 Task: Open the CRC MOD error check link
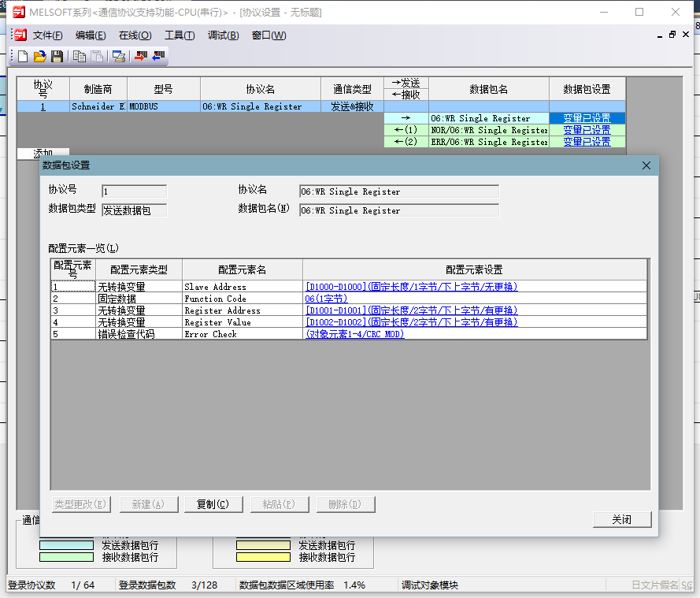[x=354, y=334]
